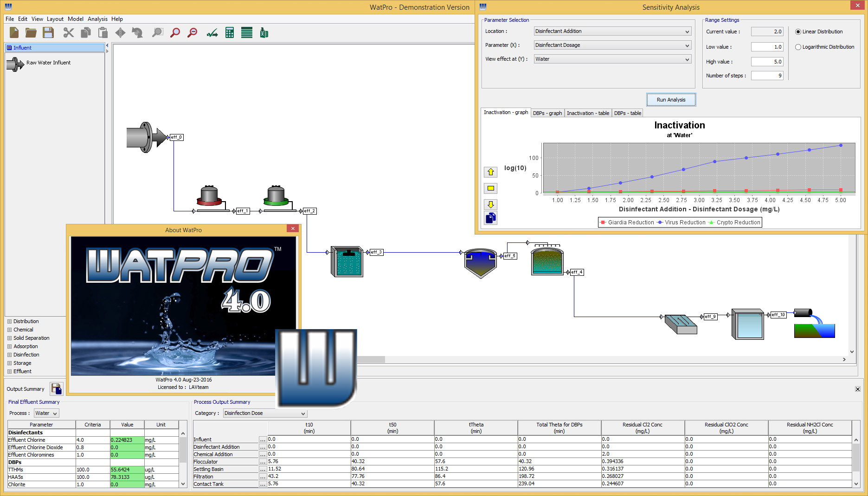Click the Number of steps field

(767, 76)
